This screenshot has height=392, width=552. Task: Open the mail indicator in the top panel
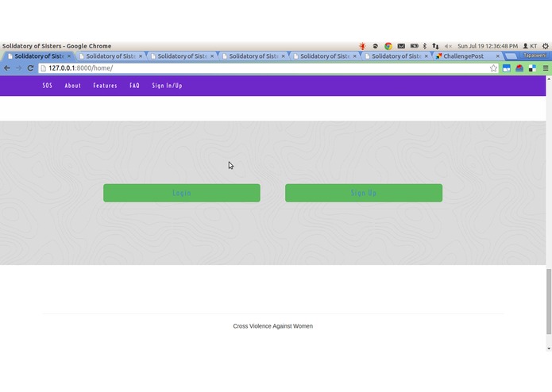[401, 46]
